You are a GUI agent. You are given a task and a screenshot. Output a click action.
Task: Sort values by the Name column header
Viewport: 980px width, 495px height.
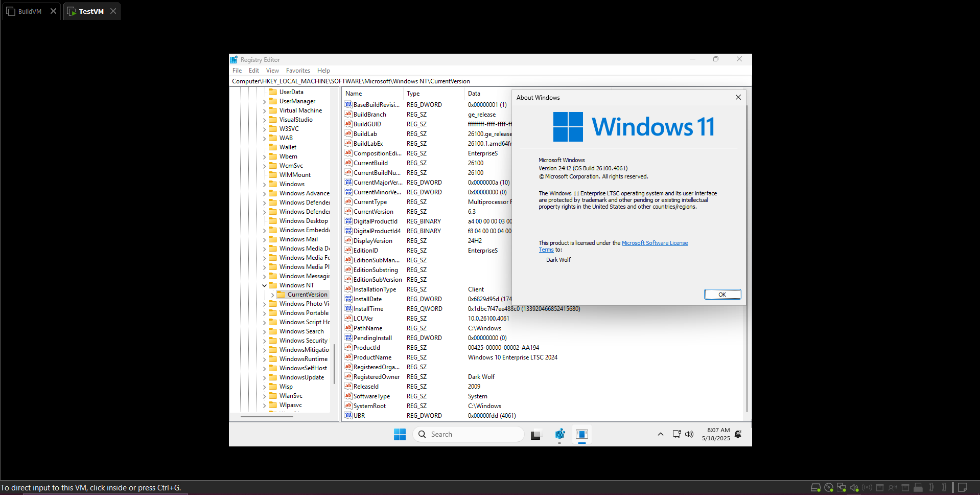tap(372, 94)
